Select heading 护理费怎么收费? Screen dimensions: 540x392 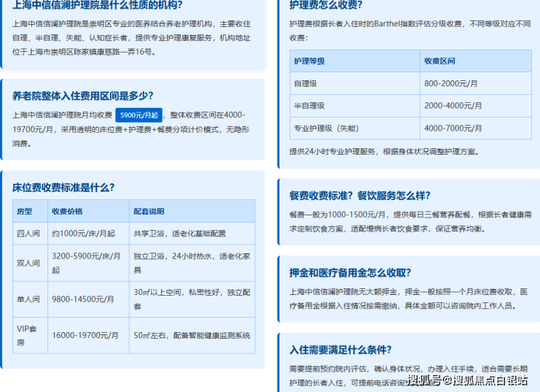pos(325,5)
